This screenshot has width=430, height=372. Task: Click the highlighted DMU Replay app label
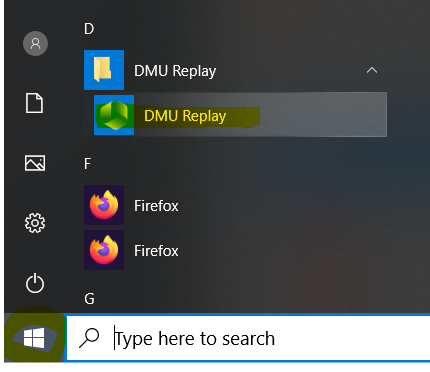(x=185, y=116)
